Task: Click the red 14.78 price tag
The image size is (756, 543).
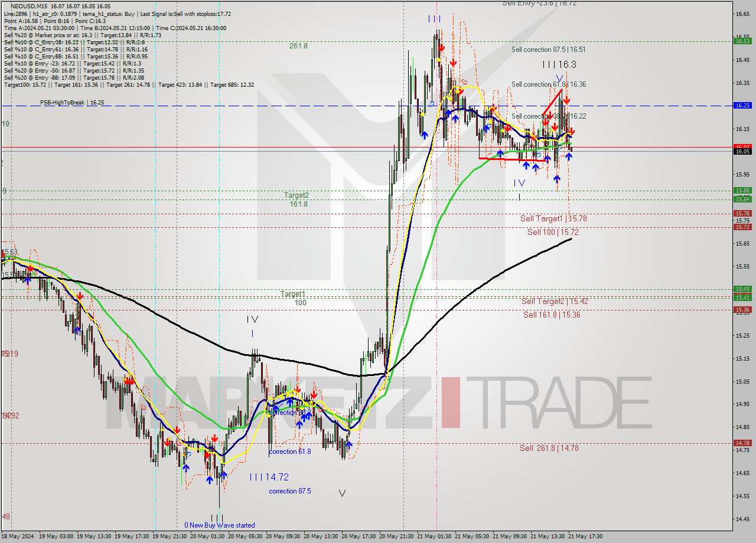Action: pyautogui.click(x=742, y=443)
